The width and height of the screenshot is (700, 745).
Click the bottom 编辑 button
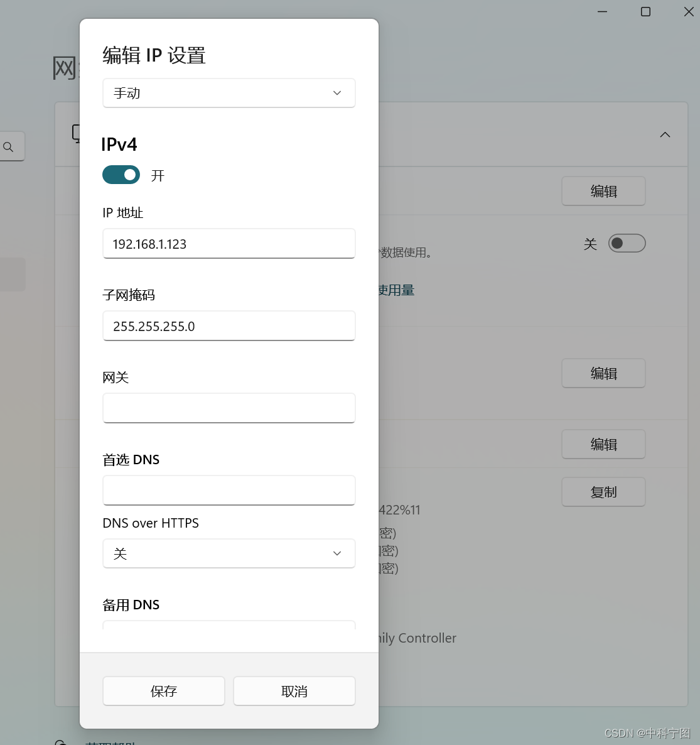point(603,444)
